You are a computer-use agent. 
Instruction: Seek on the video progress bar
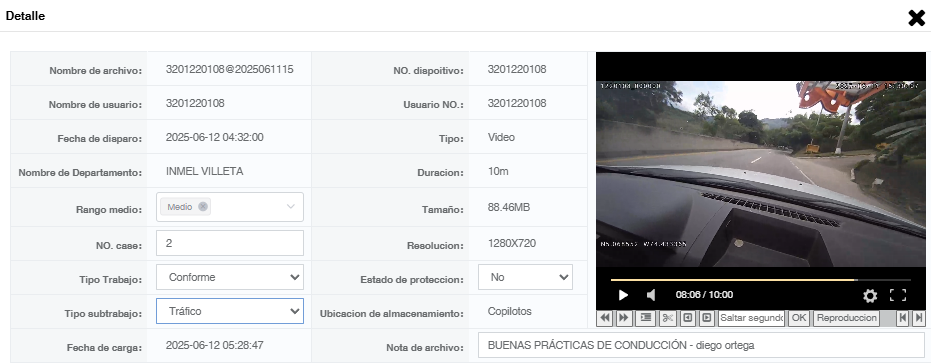pyautogui.click(x=761, y=280)
